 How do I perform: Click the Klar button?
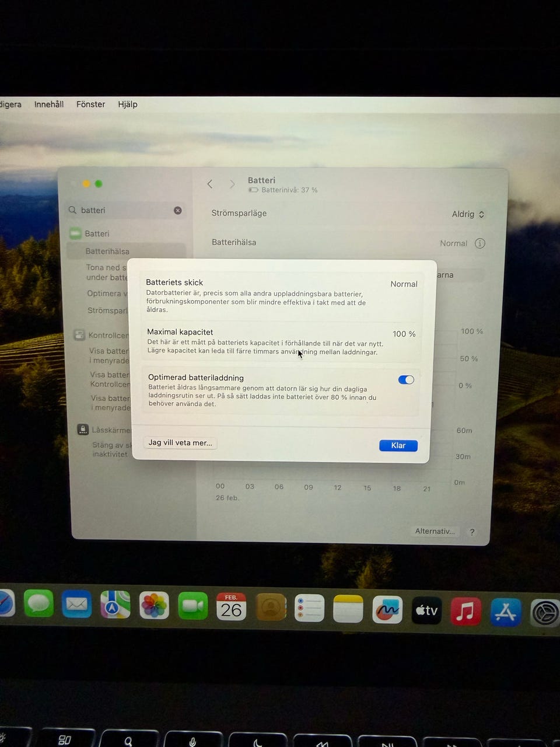click(398, 445)
